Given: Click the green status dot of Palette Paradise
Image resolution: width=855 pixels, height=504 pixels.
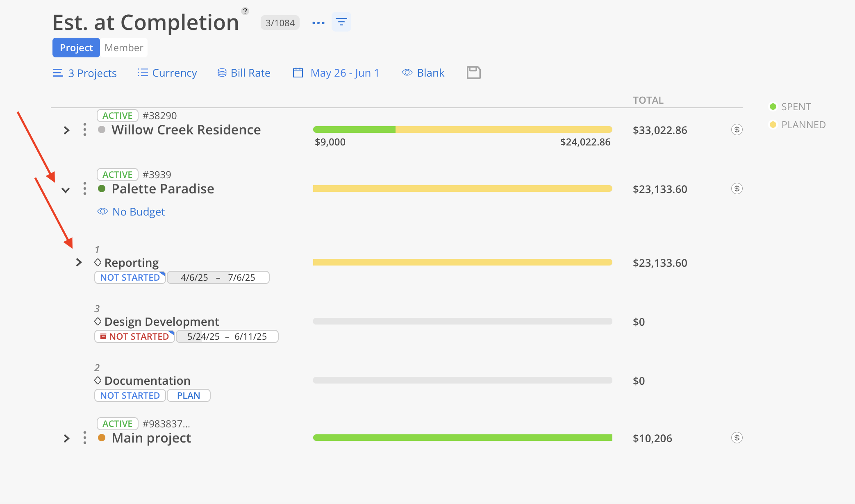Looking at the screenshot, I should point(102,188).
